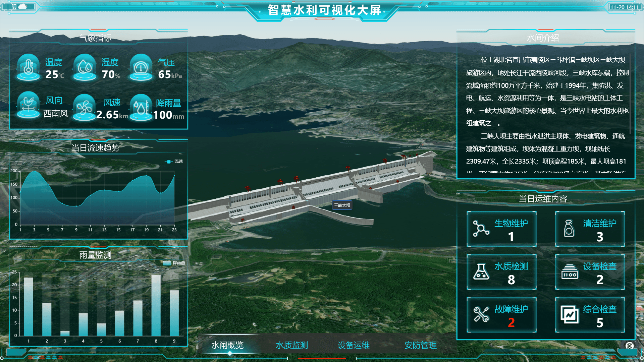Click the rainfall bar for day 1
Image resolution: width=644 pixels, height=362 pixels.
pos(29,306)
